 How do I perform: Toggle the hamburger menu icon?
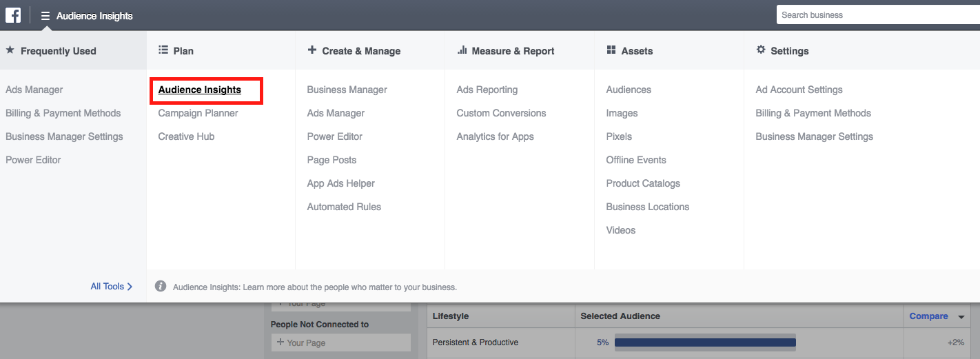click(45, 16)
